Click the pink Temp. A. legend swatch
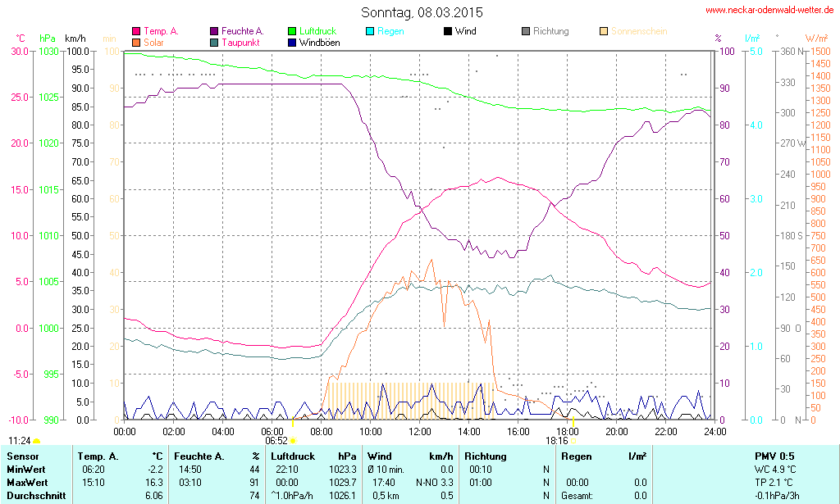The image size is (840, 504). 135,31
